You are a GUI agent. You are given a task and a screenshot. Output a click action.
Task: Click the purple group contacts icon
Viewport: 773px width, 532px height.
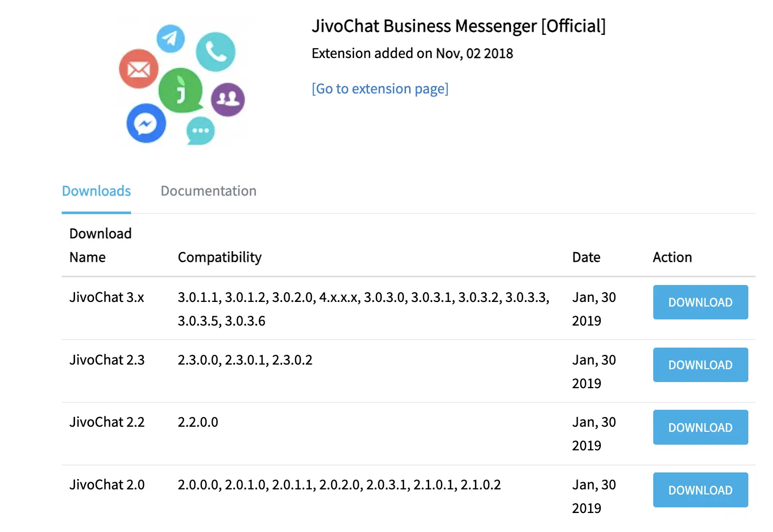pyautogui.click(x=228, y=99)
